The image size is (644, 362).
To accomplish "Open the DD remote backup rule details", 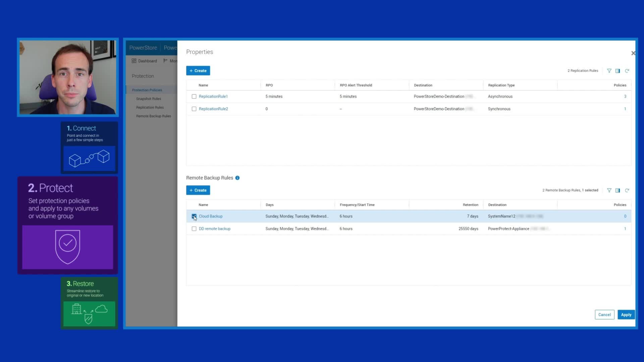I will [x=214, y=229].
